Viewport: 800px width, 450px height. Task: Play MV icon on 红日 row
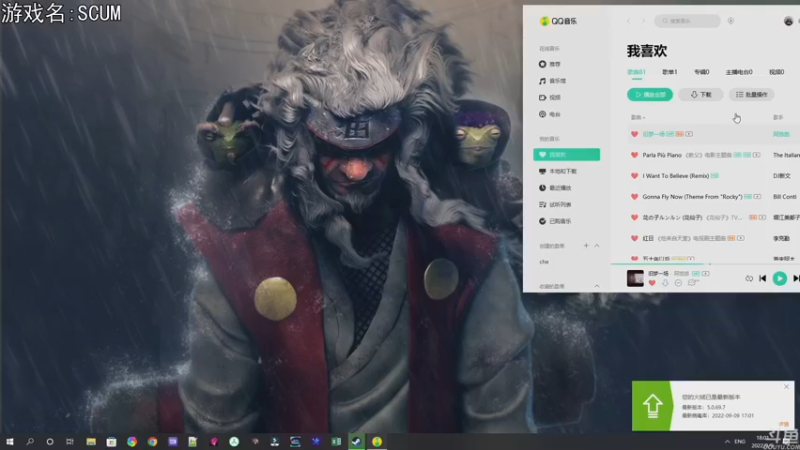click(x=740, y=238)
